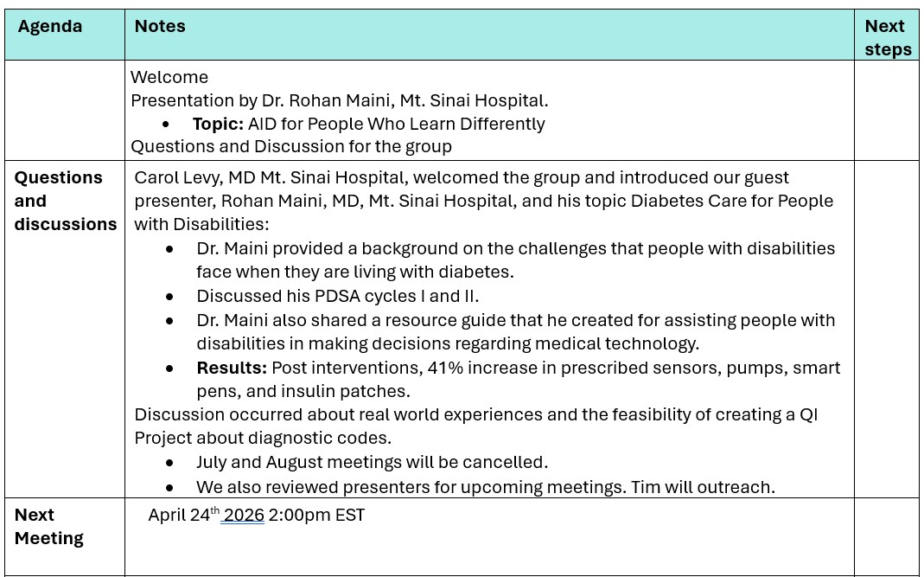Click the empty Next steps cell beside discussions
The height and width of the screenshot is (577, 924).
click(886, 329)
